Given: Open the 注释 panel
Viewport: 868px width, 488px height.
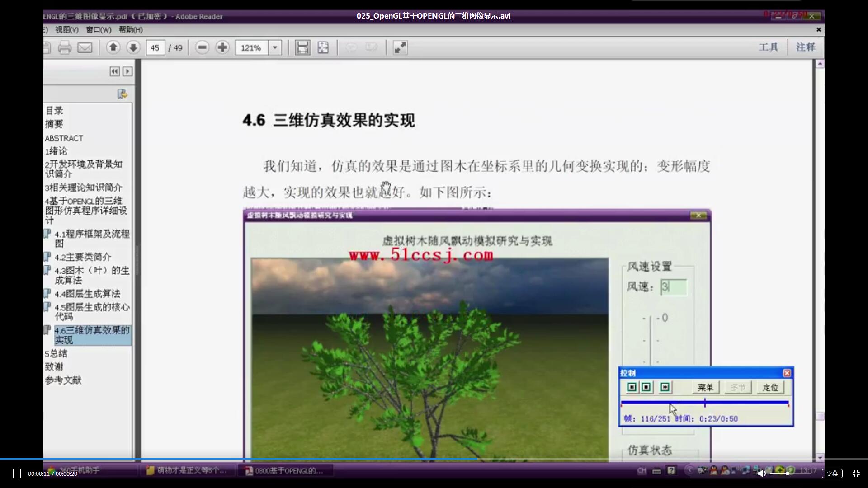Looking at the screenshot, I should (x=806, y=47).
